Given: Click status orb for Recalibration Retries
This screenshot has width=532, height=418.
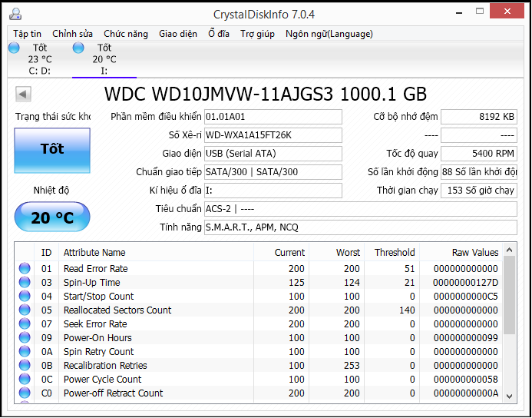Looking at the screenshot, I should pyautogui.click(x=25, y=366).
